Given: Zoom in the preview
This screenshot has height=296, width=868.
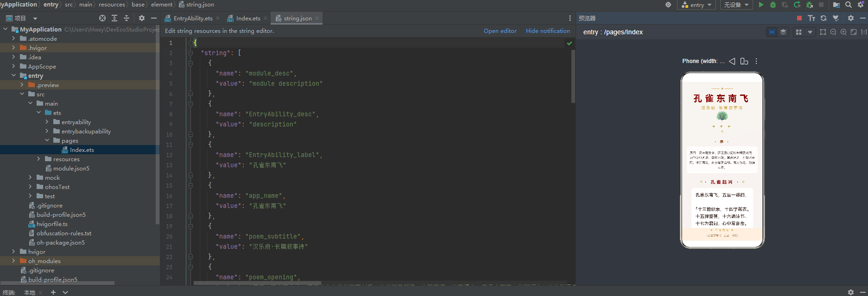Looking at the screenshot, I should coord(843,32).
